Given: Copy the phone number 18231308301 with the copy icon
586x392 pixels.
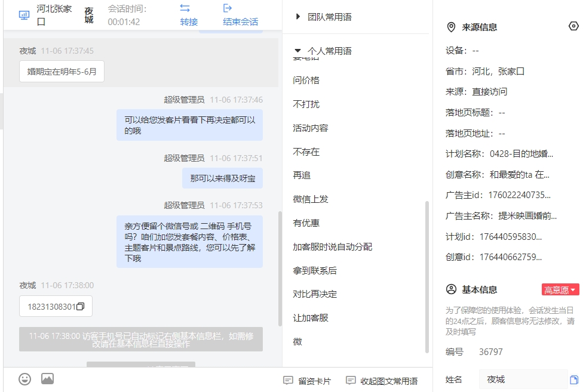Looking at the screenshot, I should point(81,307).
